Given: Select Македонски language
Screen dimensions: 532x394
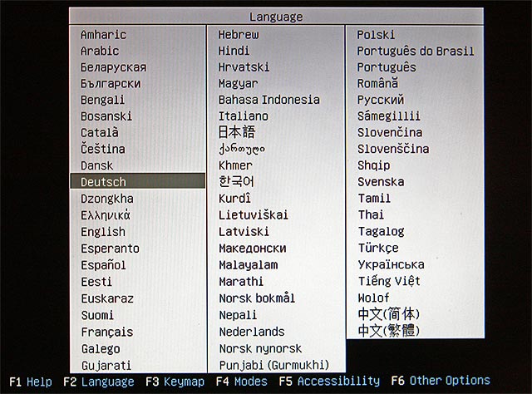Looking at the screenshot, I should pyautogui.click(x=253, y=249).
